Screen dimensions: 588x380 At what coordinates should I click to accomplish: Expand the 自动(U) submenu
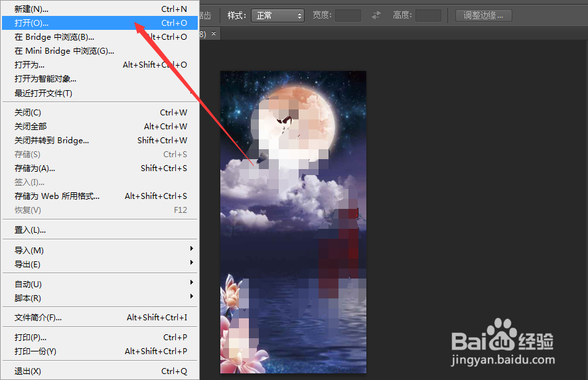100,284
